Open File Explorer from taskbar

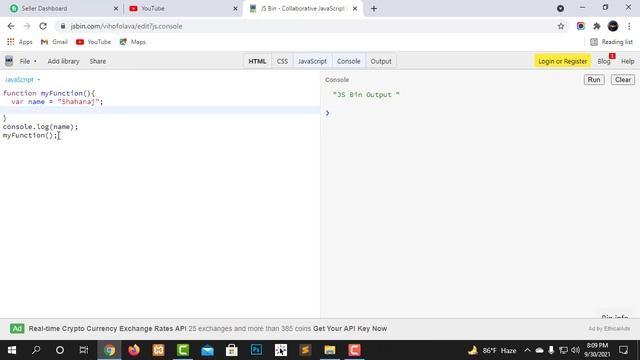tap(330, 350)
